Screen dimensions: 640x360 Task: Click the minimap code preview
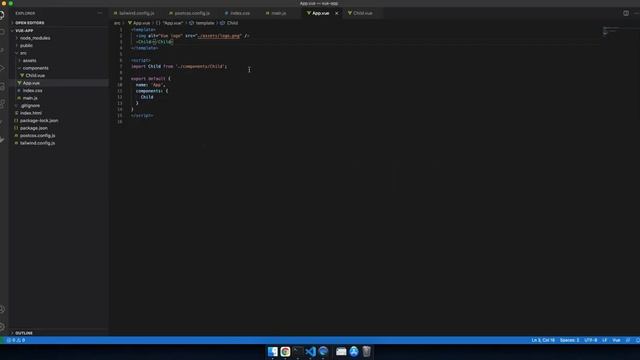(x=611, y=31)
